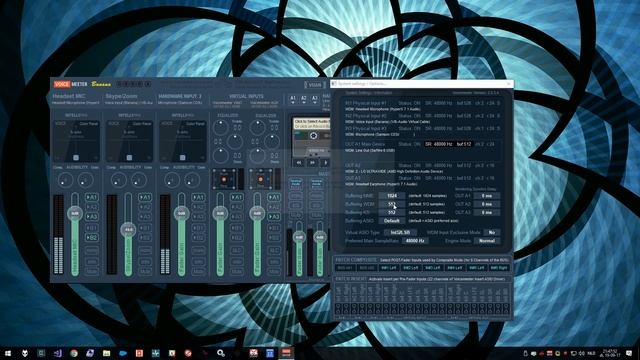Click the Skype/Zoom compressor knob
Image resolution: width=640 pixels, height=360 pixels.
tap(118, 180)
